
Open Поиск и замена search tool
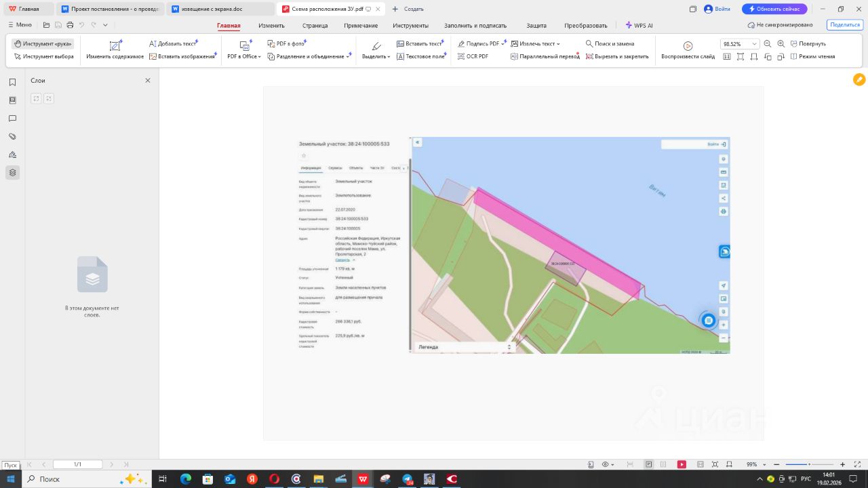coord(610,43)
